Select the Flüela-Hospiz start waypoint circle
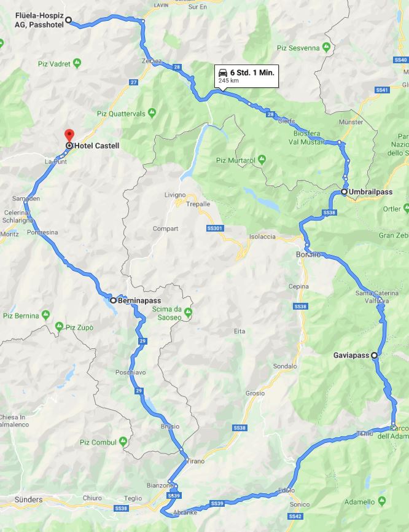Image resolution: width=409 pixels, height=532 pixels. pyautogui.click(x=68, y=20)
